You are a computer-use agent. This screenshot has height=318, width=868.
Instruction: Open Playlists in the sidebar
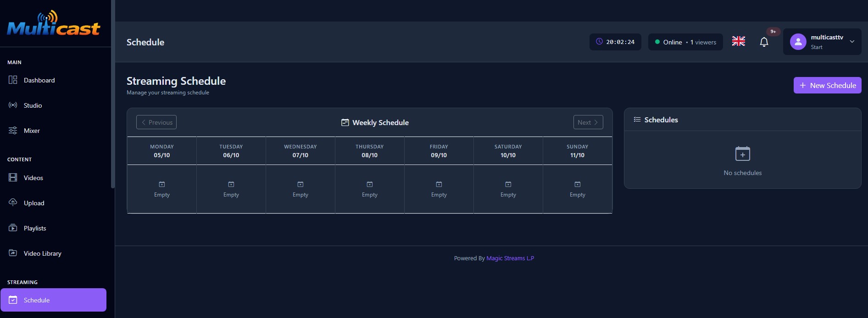[54, 228]
